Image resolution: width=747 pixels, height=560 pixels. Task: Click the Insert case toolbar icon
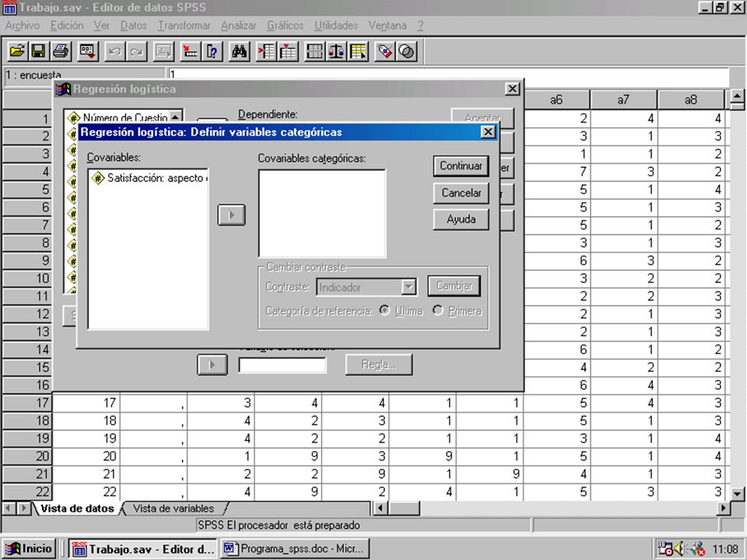pos(266,51)
